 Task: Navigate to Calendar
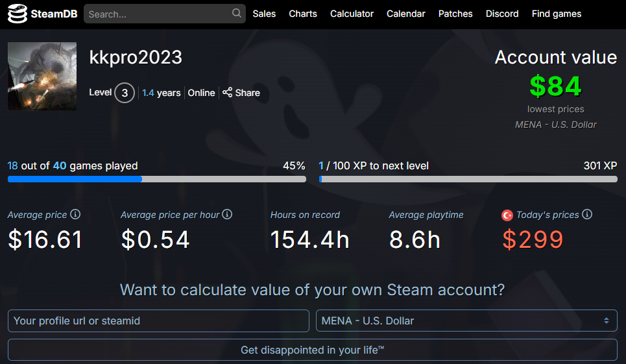pos(406,14)
